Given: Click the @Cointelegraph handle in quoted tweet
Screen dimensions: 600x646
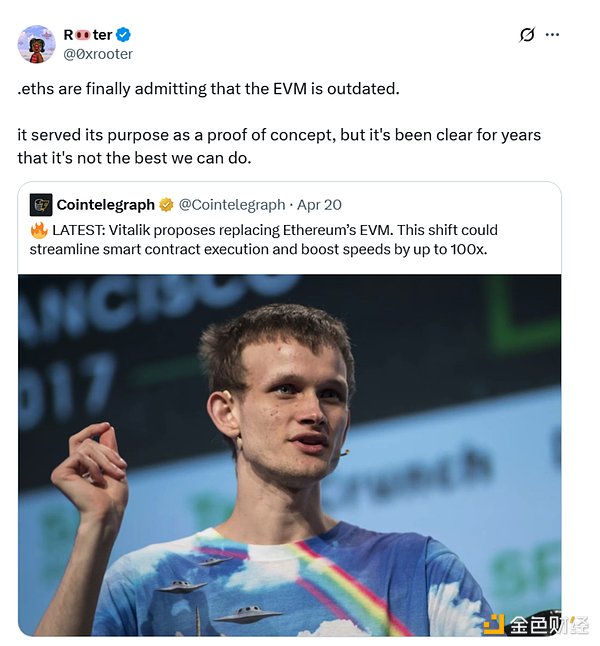Looking at the screenshot, I should (x=230, y=205).
